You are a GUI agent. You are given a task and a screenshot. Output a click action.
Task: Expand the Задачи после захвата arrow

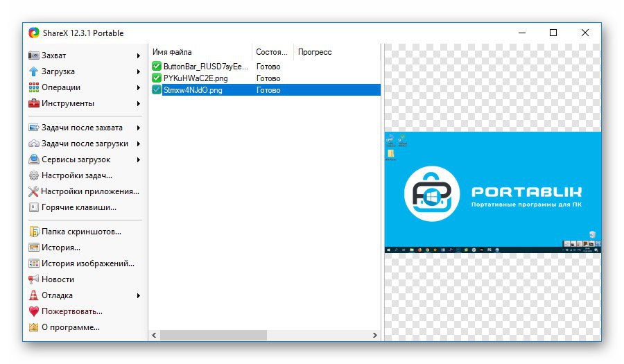click(138, 128)
